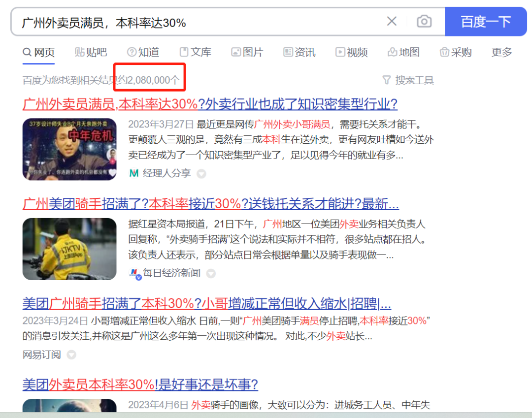
Task: Open the 知道 tab
Action: click(x=143, y=52)
